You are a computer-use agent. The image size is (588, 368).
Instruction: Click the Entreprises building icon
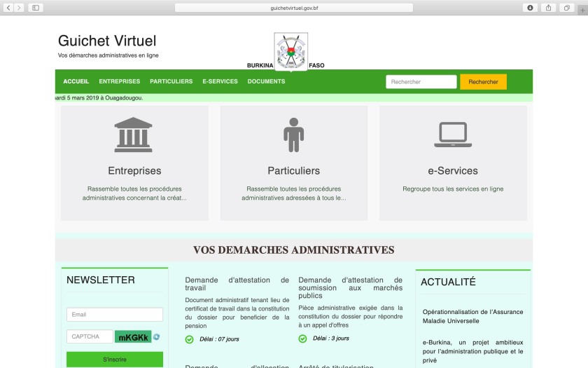[x=133, y=135]
